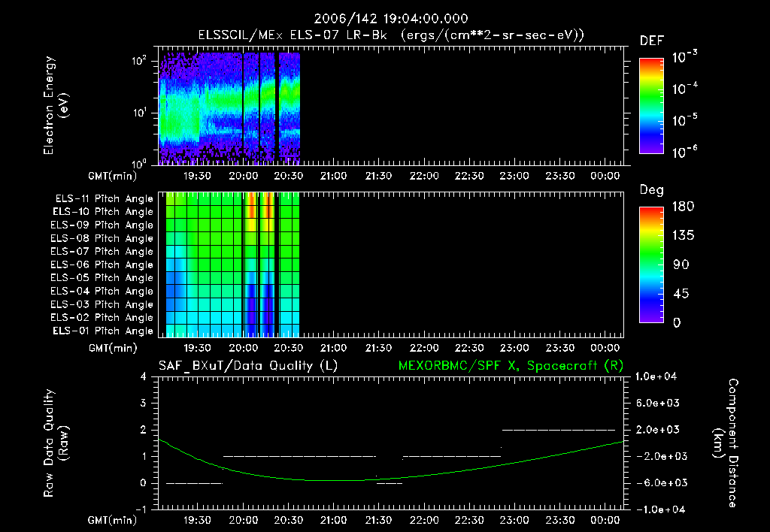The image size is (770, 532).
Task: Click the pitch angle color map data region
Action: pyautogui.click(x=233, y=265)
